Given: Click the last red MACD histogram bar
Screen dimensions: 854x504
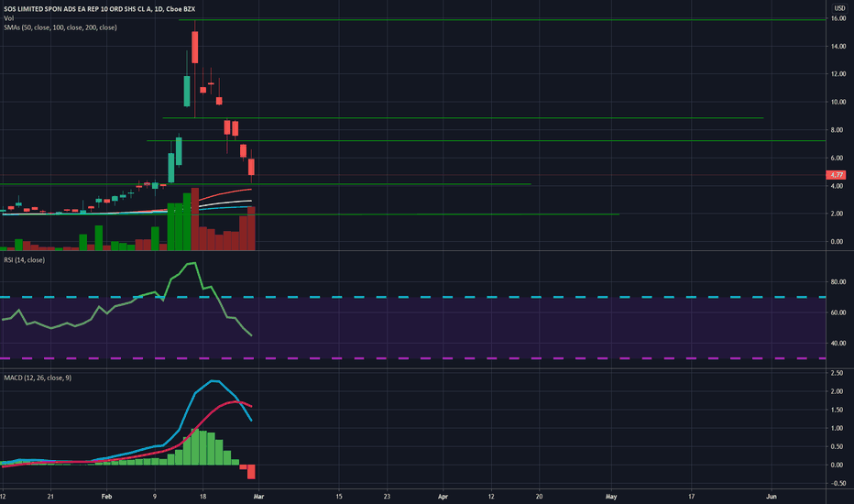Looking at the screenshot, I should (x=251, y=472).
